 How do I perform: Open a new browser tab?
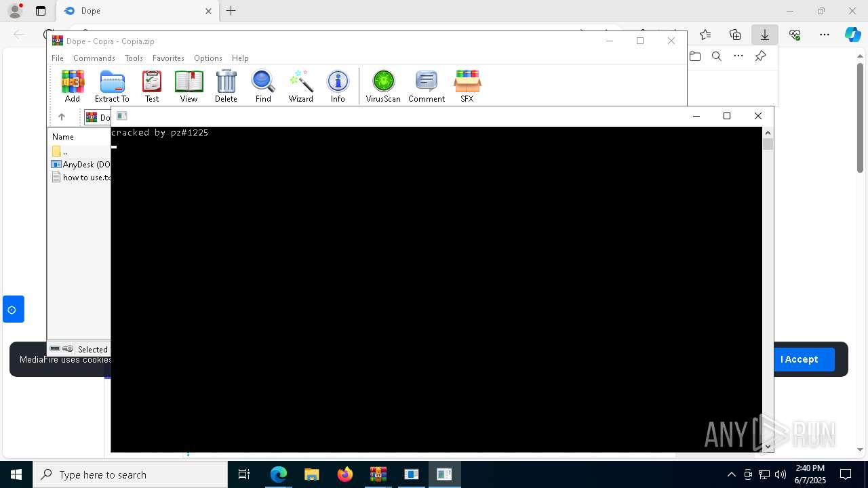coord(231,11)
